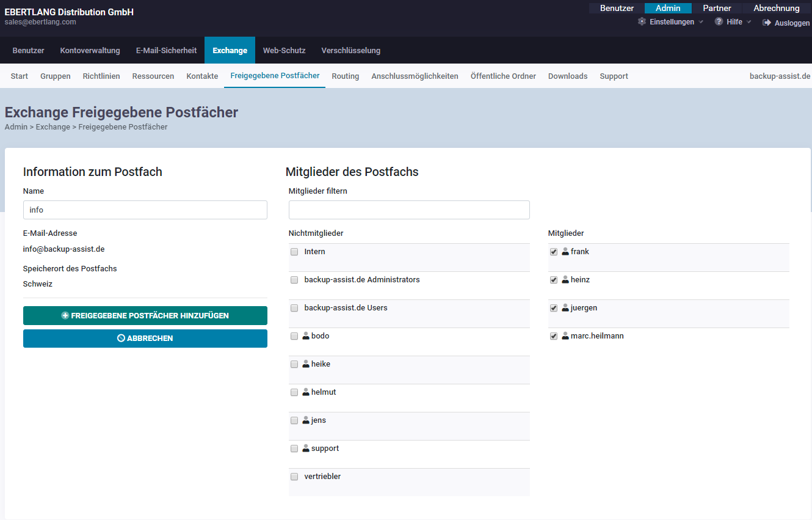The width and height of the screenshot is (812, 520).
Task: Switch to the Web-Schutz tab
Action: click(x=284, y=51)
